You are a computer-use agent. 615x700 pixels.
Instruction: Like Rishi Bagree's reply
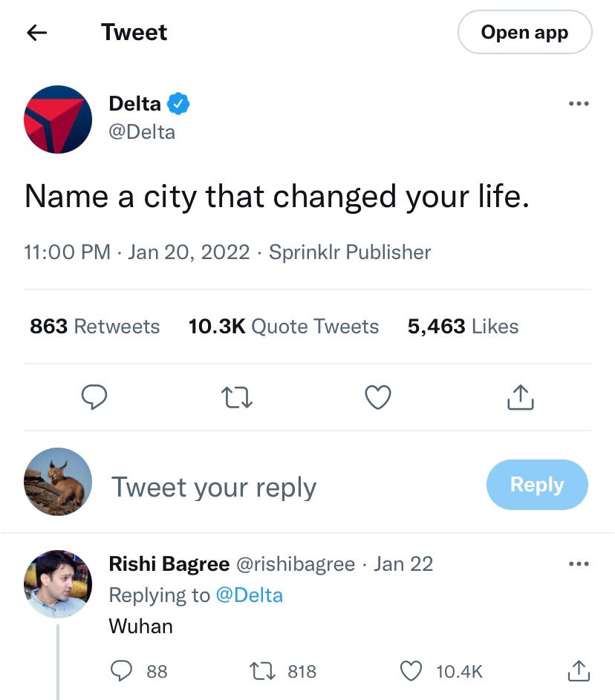(411, 671)
